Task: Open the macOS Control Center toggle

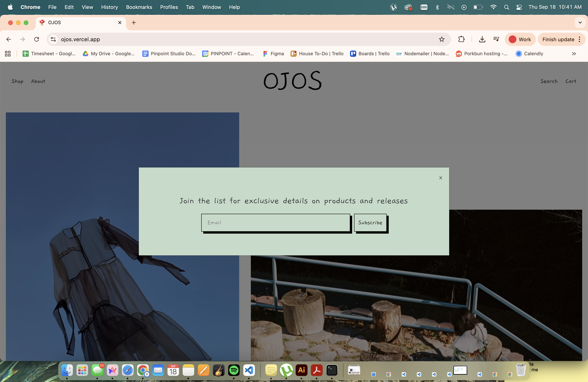Action: coord(519,7)
